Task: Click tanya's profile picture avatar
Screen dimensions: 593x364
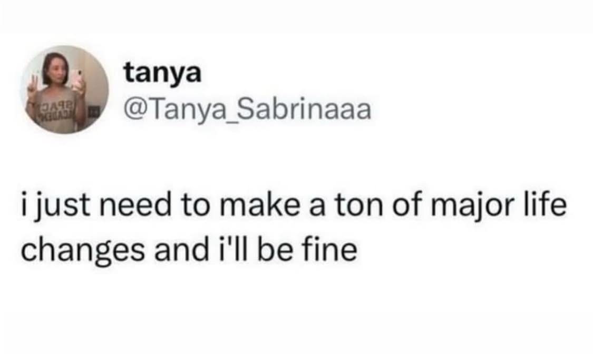Action: 65,90
